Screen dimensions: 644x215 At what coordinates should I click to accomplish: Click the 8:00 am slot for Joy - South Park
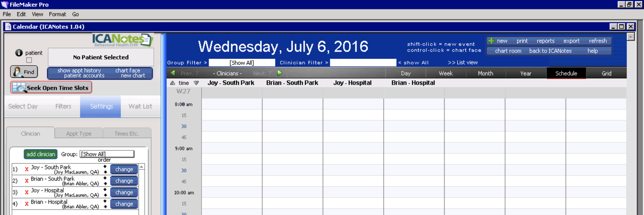tap(231, 104)
